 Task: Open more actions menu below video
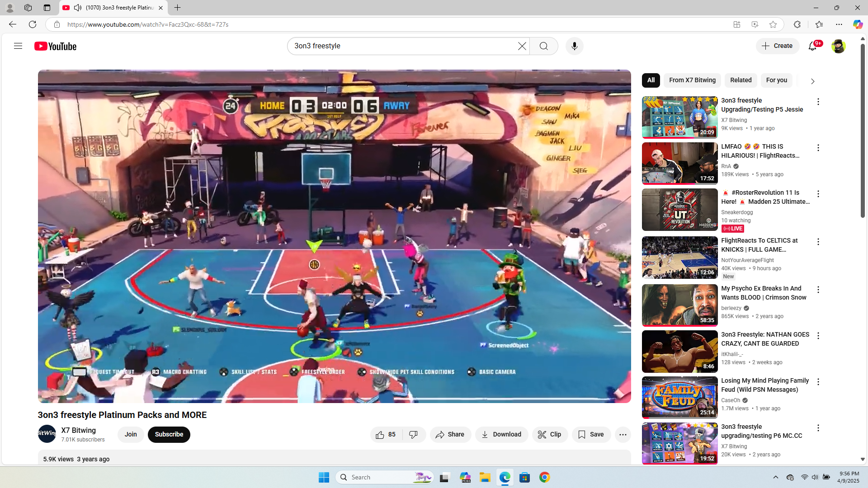623,434
